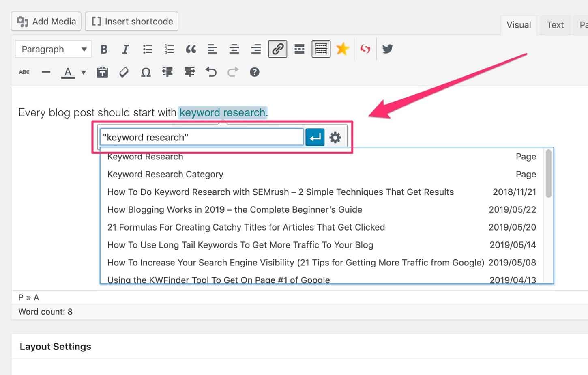Image resolution: width=588 pixels, height=375 pixels.
Task: Open the Paragraph style dropdown
Action: tap(53, 49)
